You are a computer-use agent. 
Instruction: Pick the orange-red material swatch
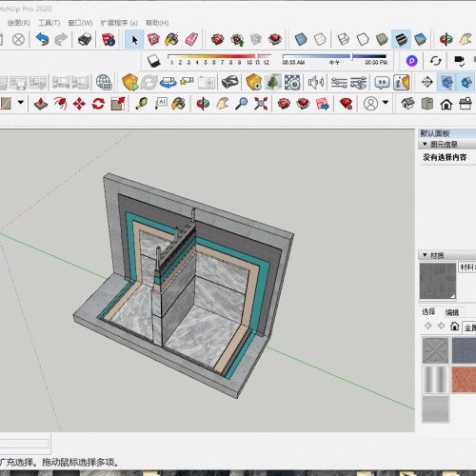coord(464,379)
